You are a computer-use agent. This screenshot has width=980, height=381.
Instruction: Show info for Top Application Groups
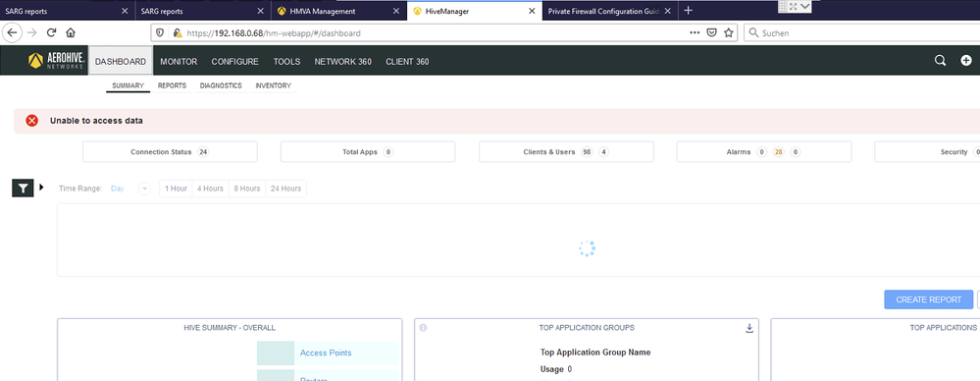[423, 328]
